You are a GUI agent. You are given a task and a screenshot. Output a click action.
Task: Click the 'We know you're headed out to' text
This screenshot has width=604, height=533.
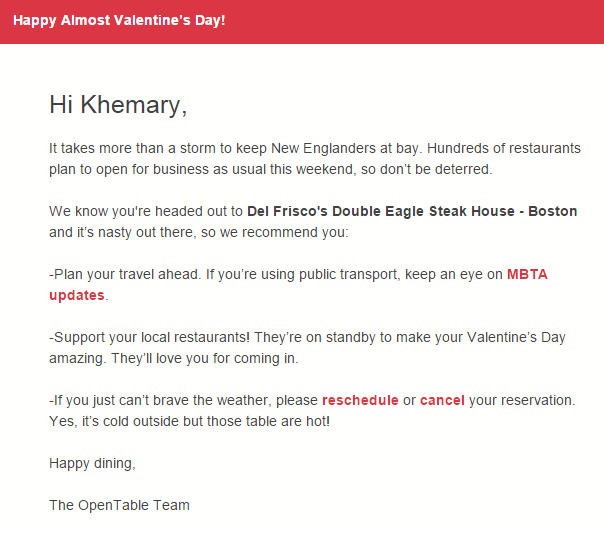(x=146, y=211)
